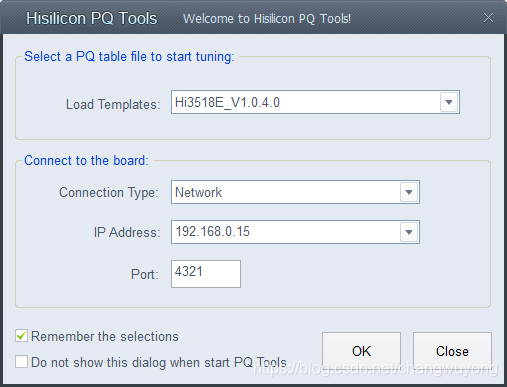Click the Connection Type label

[109, 193]
